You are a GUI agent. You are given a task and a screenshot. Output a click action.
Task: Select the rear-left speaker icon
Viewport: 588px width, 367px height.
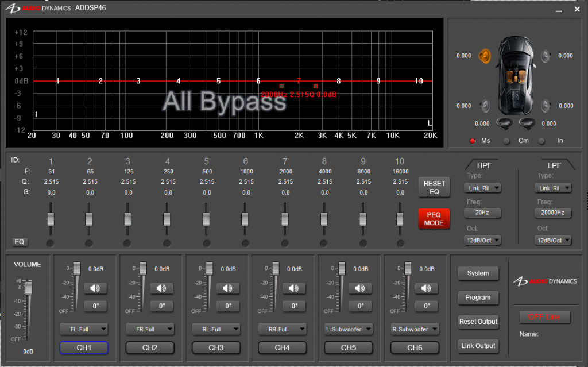click(485, 106)
